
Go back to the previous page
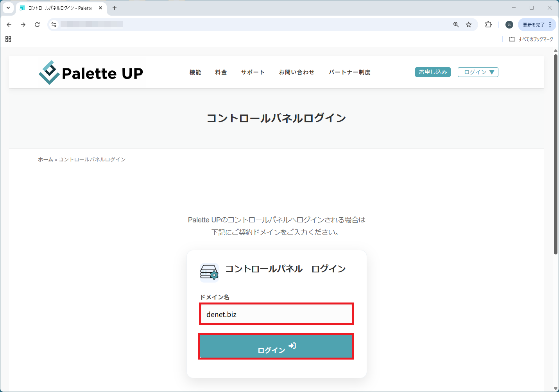9,25
